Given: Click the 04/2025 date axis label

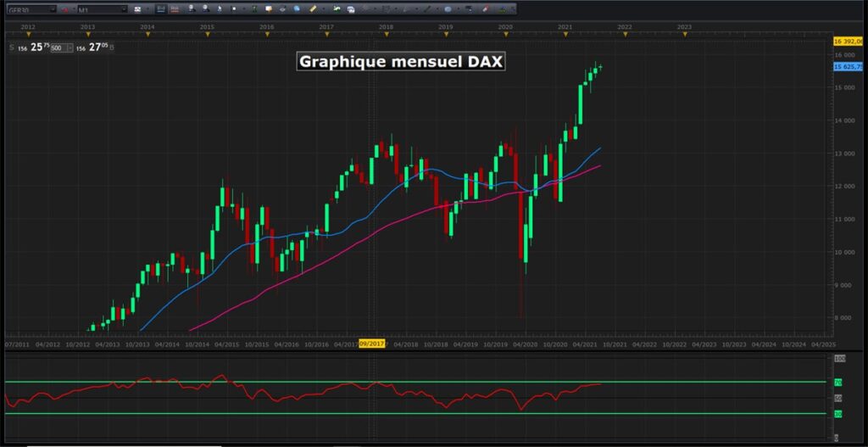Looking at the screenshot, I should click(823, 344).
